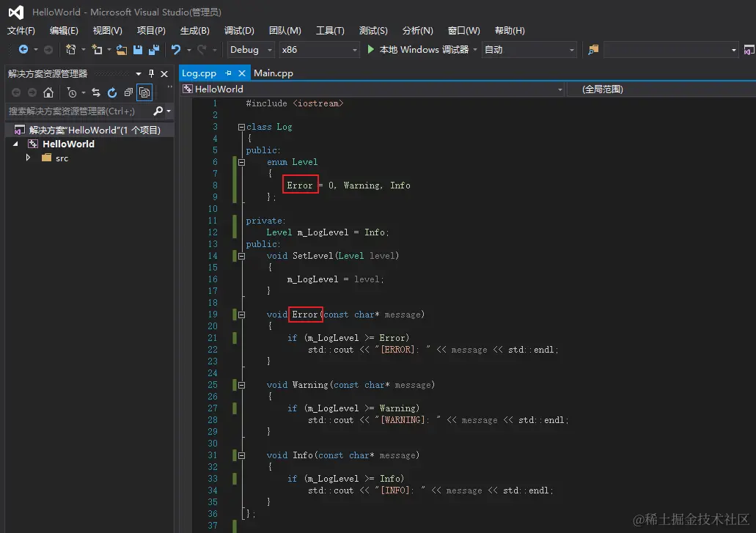The image size is (756, 533).
Task: Open the 工具(T) menu
Action: [330, 31]
